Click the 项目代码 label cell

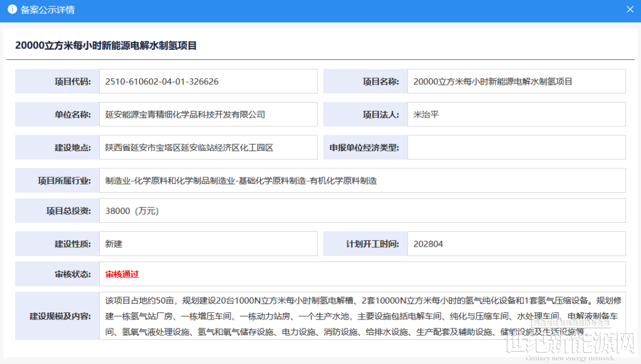pos(57,82)
